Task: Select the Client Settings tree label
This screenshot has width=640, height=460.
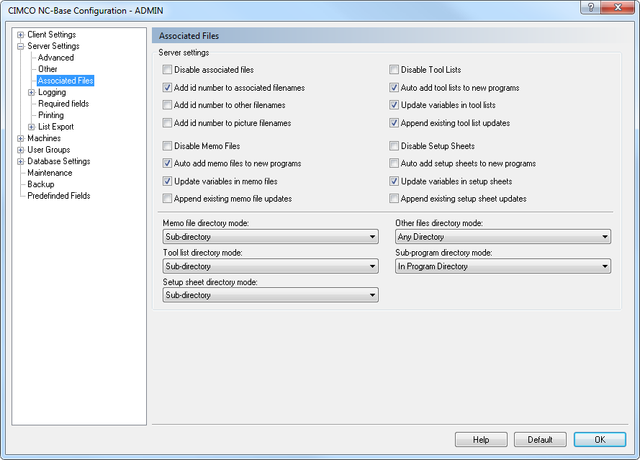Action: (x=52, y=35)
